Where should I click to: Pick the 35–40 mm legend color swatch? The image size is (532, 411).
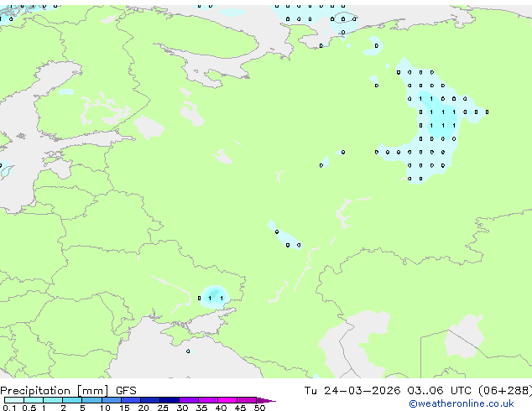208,400
